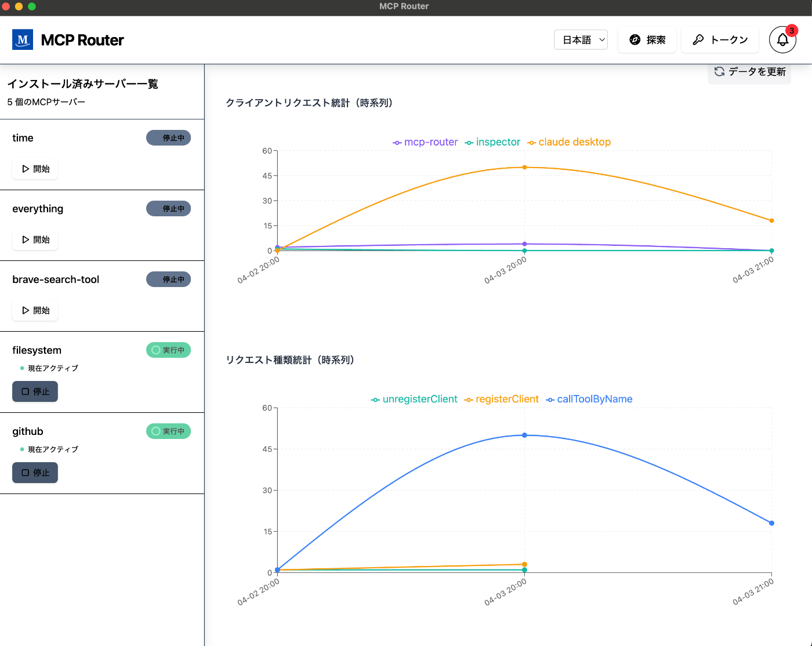The width and height of the screenshot is (812, 646).
Task: Toggle unregisterClient series in legend
Action: [414, 399]
